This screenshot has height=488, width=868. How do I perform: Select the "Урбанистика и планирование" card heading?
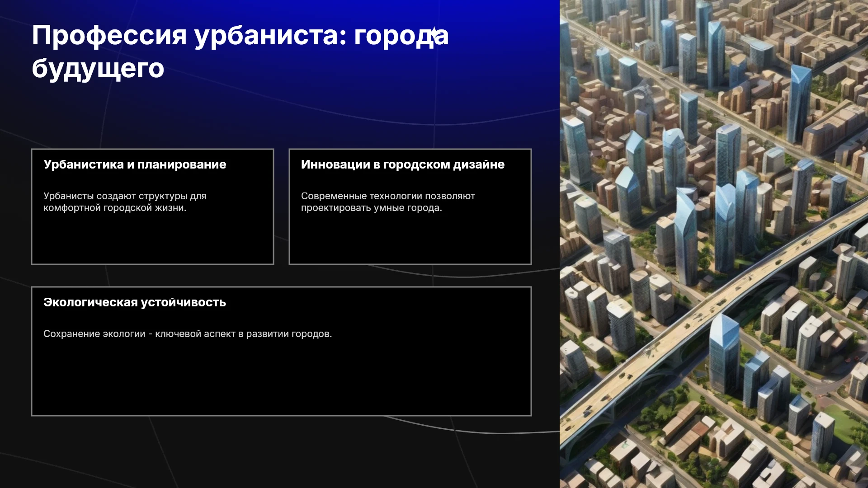(135, 164)
